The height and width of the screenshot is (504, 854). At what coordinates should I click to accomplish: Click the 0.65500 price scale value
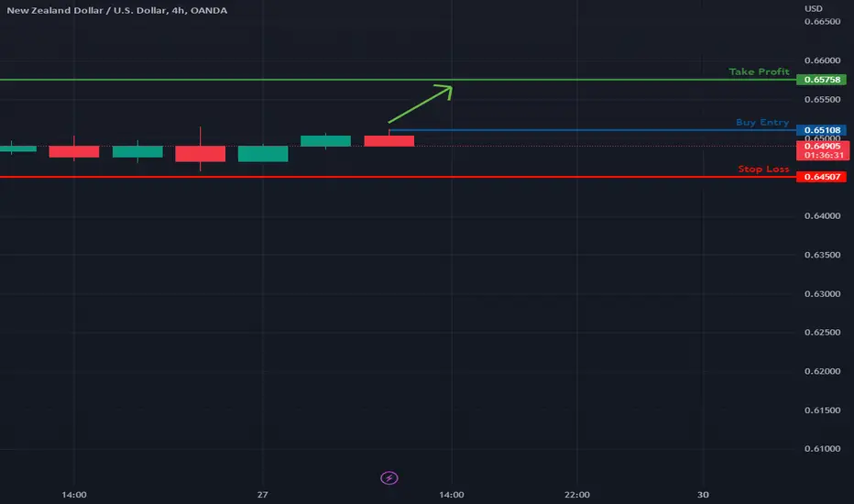tap(822, 100)
